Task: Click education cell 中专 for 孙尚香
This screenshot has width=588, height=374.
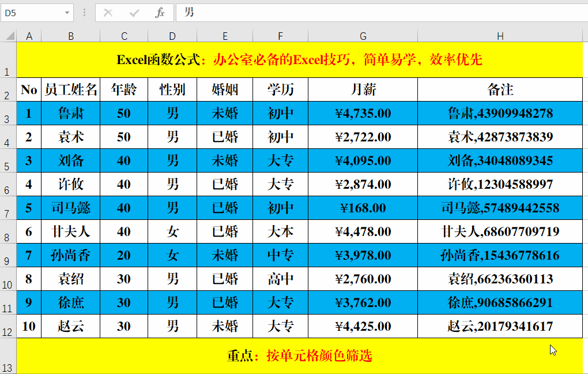Action: [x=281, y=255]
